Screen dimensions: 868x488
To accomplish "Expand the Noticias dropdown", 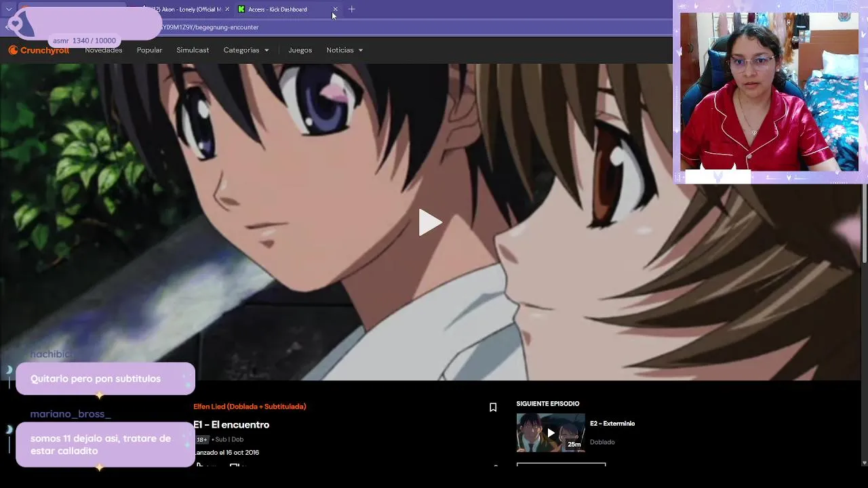I will pyautogui.click(x=344, y=50).
